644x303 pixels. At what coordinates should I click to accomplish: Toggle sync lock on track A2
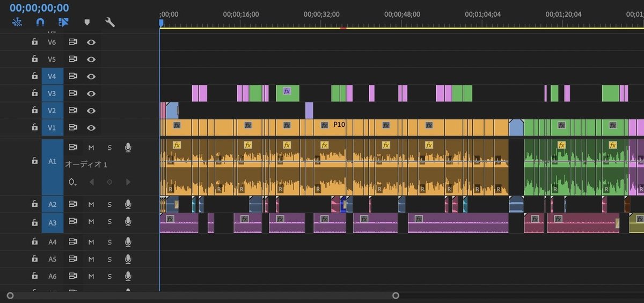pyautogui.click(x=72, y=204)
